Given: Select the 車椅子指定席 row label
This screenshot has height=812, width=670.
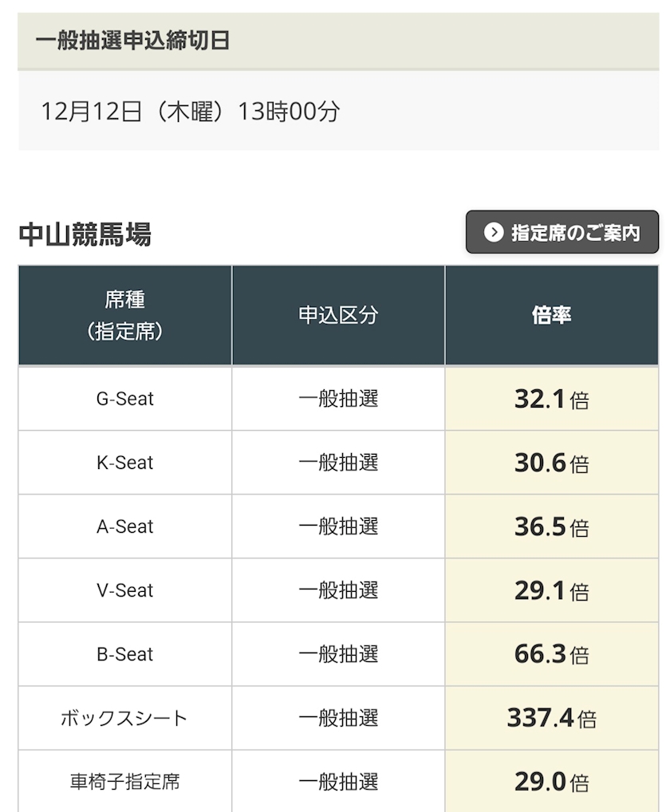Looking at the screenshot, I should coord(125,782).
